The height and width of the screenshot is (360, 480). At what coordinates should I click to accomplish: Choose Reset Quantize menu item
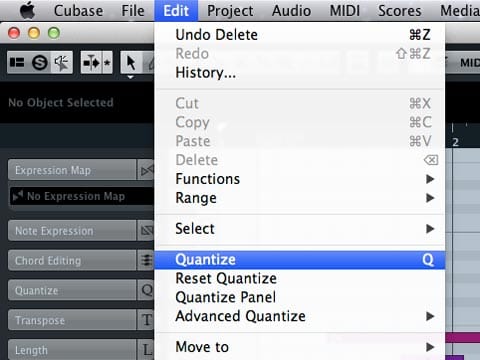point(300,278)
